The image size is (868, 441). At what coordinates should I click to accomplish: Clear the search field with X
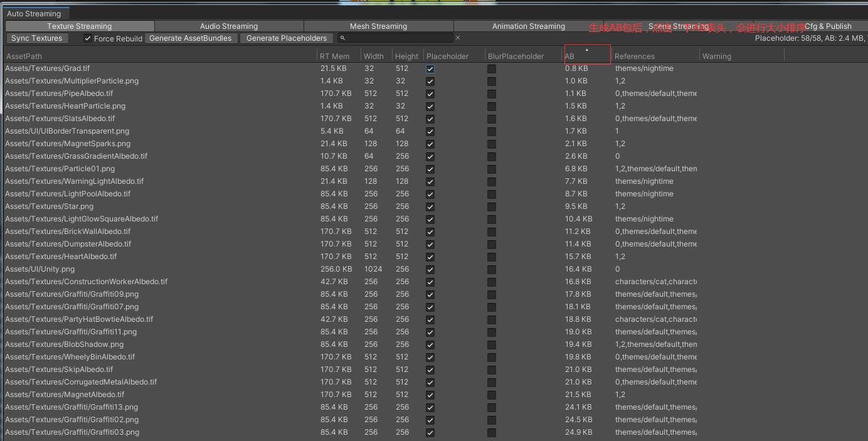[x=457, y=38]
